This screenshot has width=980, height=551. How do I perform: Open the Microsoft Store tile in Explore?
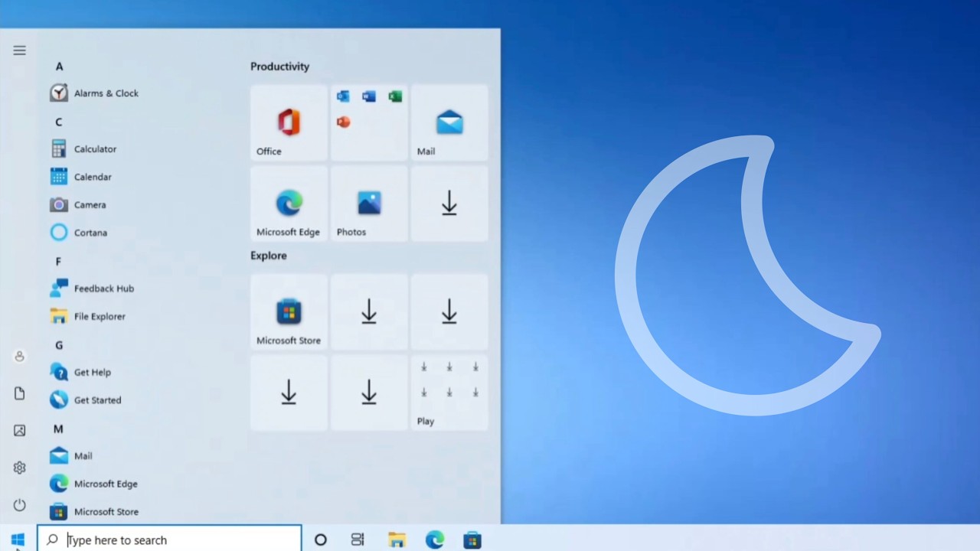point(289,312)
